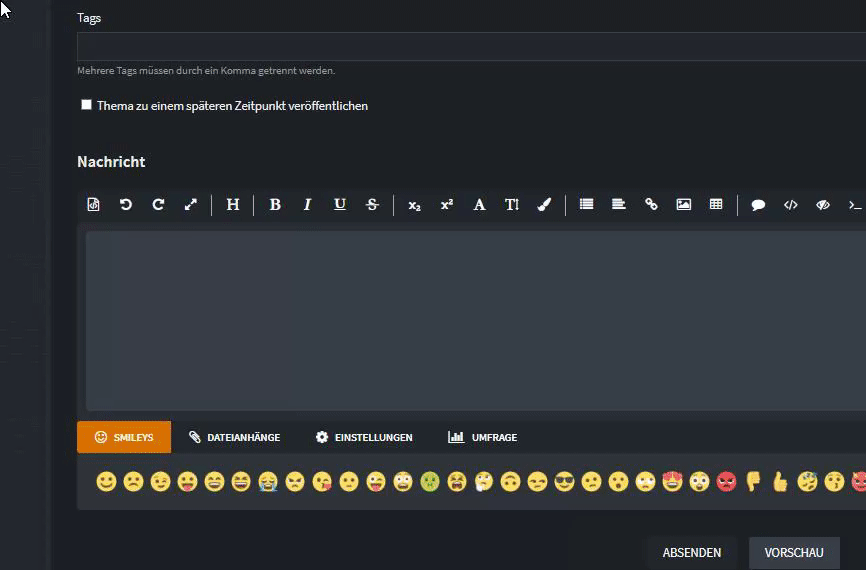Check publish topic at a later time

coord(86,105)
